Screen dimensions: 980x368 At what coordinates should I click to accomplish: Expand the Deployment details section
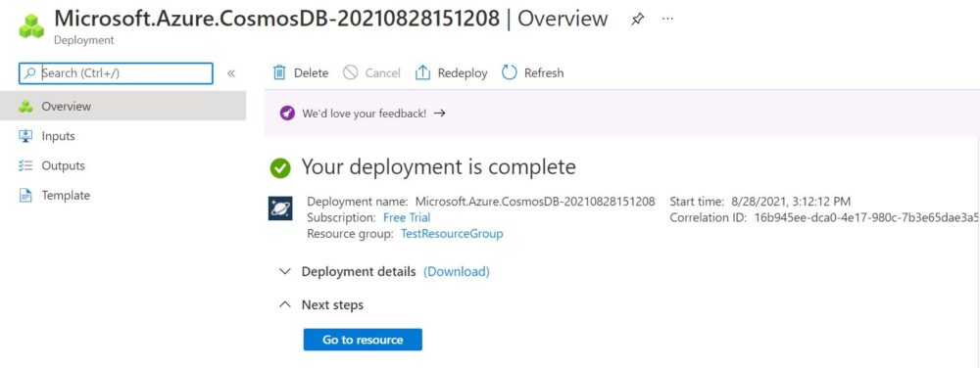point(285,272)
